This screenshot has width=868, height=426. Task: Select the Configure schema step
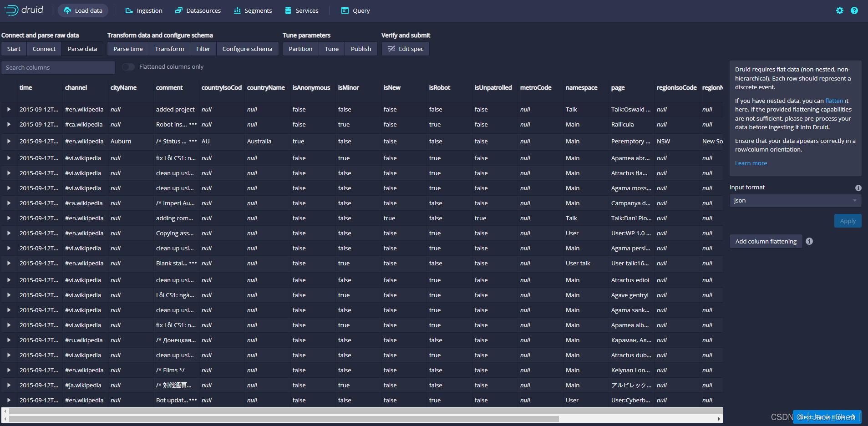(x=247, y=49)
